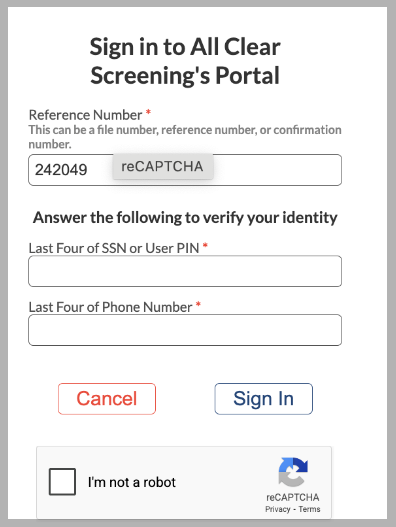Image resolution: width=396 pixels, height=527 pixels.
Task: Click into the Last Four of SSN field
Action: click(x=185, y=271)
